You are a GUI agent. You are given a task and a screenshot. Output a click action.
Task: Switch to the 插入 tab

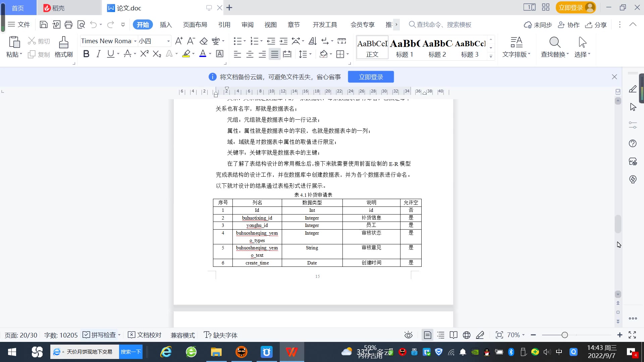166,24
